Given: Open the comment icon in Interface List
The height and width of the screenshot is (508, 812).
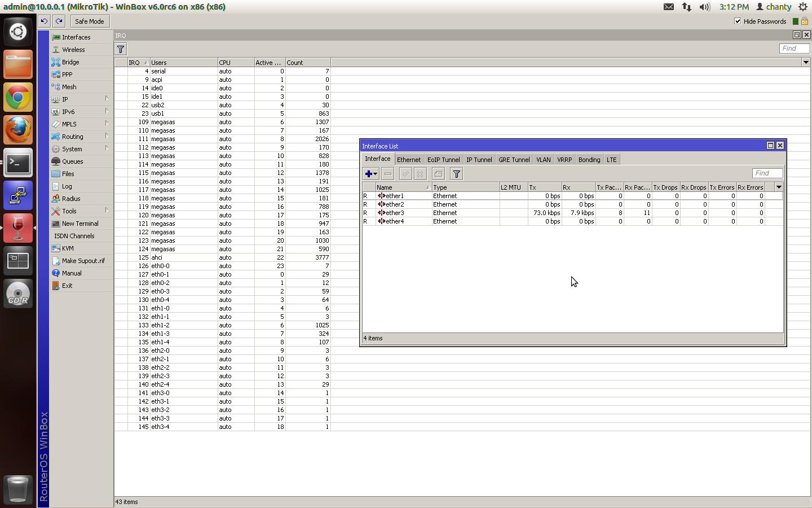Looking at the screenshot, I should (x=438, y=174).
